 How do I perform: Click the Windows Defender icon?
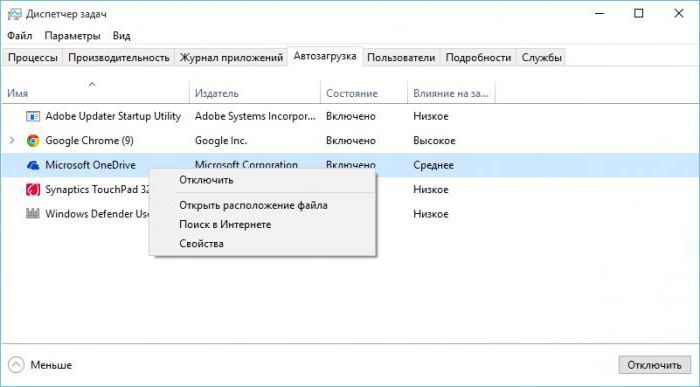(x=33, y=214)
